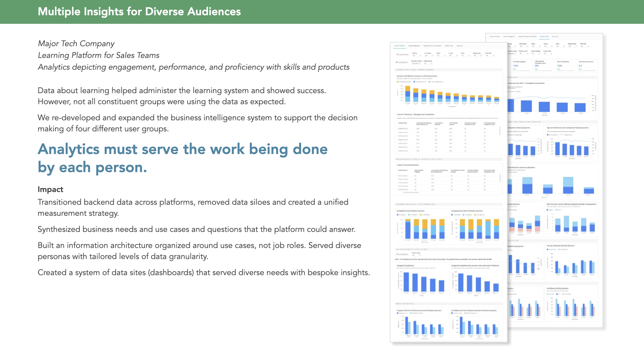Click the Opt-in Enrollments KPI card
Image resolution: width=644 pixels, height=362 pixels.
click(566, 66)
